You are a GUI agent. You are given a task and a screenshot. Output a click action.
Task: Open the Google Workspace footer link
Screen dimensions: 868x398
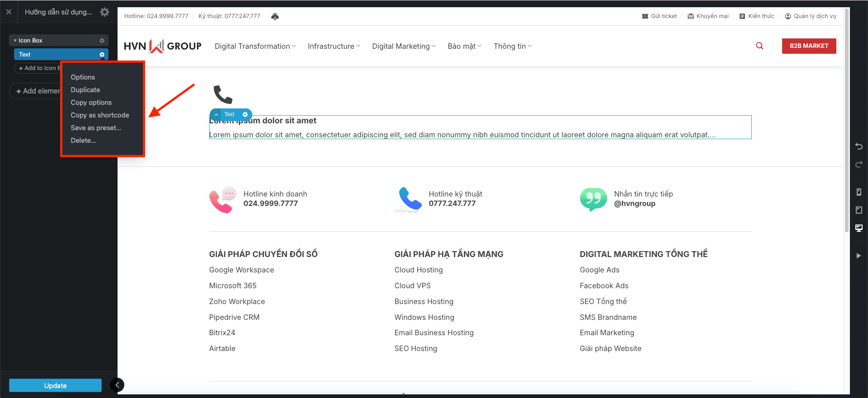pos(241,270)
